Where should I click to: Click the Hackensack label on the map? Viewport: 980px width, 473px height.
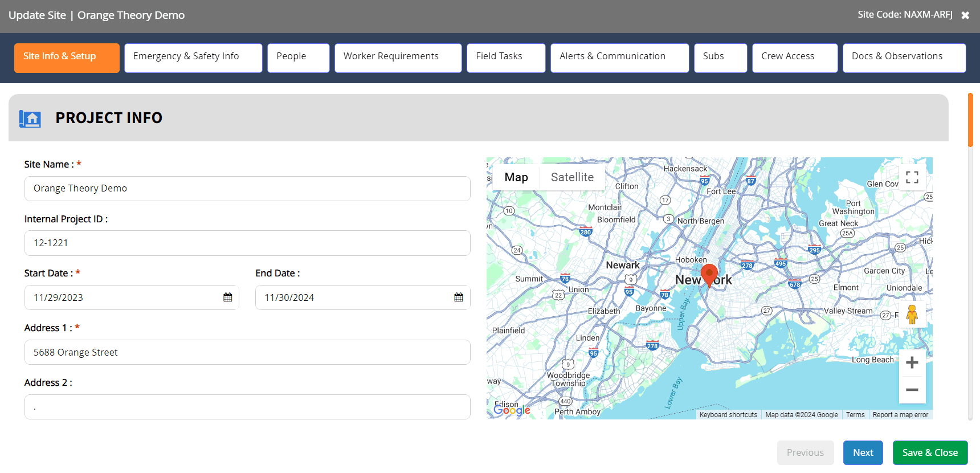coord(685,169)
